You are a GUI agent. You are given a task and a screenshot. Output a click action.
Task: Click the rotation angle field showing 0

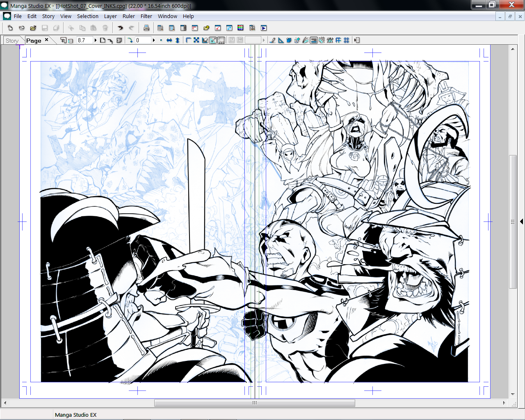pos(143,40)
